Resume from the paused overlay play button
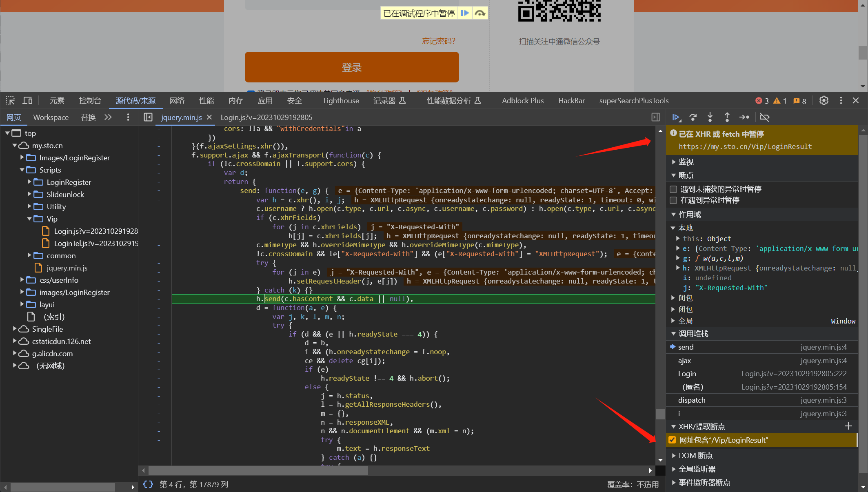This screenshot has width=868, height=492. click(465, 13)
